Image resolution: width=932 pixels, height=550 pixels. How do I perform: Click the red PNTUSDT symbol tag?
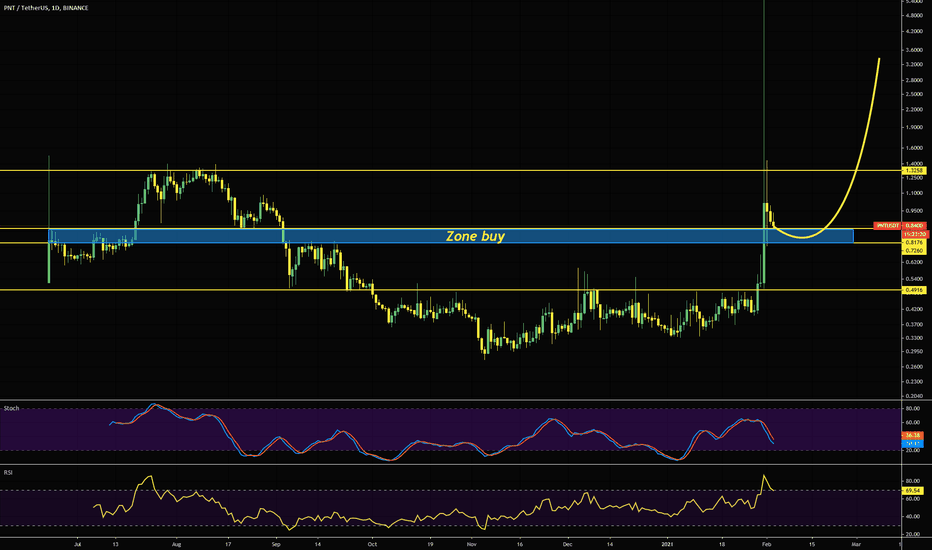[x=887, y=226]
